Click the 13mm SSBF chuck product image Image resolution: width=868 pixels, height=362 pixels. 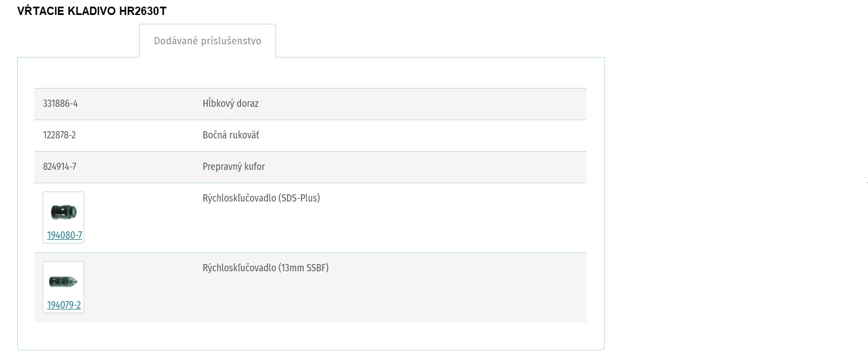(63, 281)
